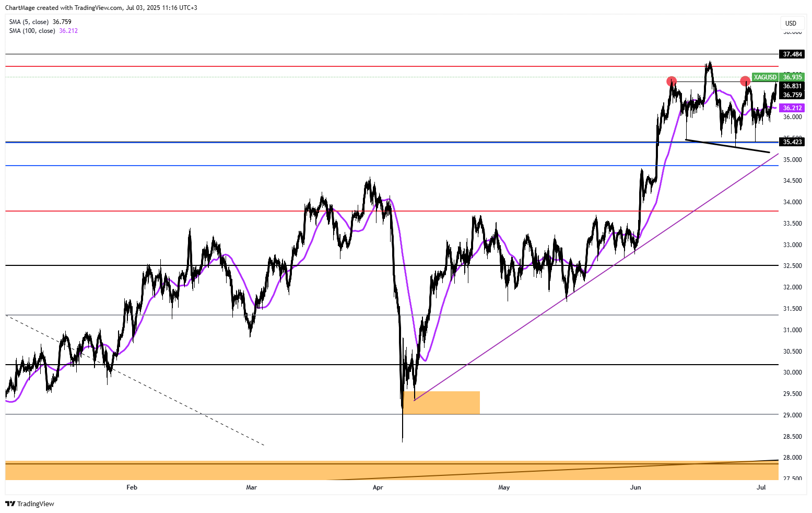Select the SMA (100, close) legend entry
Viewport: 812px width, 513px height.
(43, 31)
